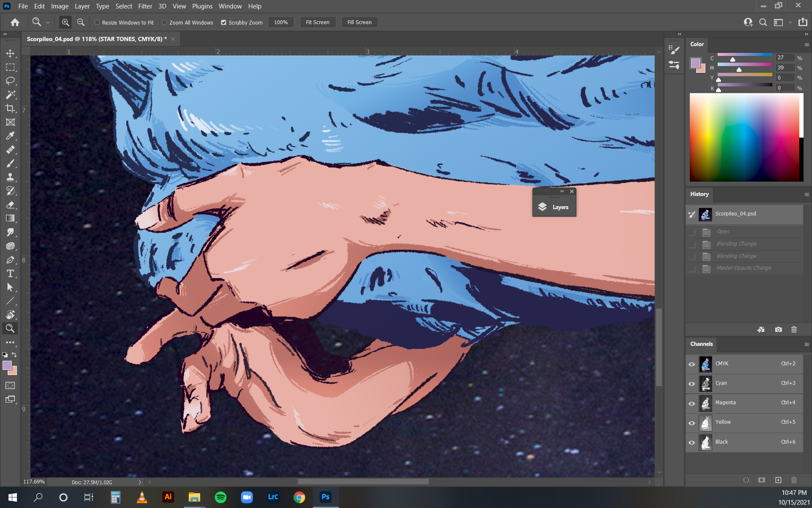Hide the Black channel

692,442
